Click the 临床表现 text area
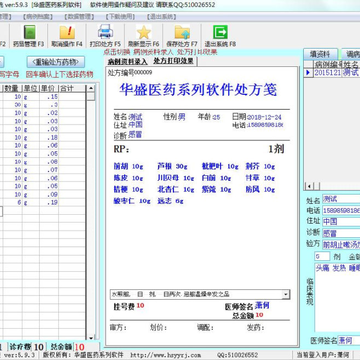Screen dimensions: 360x360 pyautogui.click(x=337, y=297)
